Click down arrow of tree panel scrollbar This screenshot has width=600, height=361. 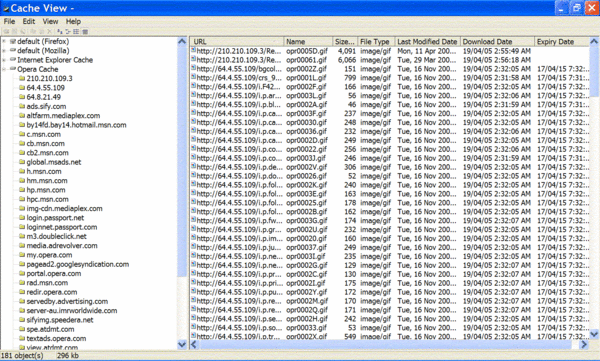pos(182,345)
